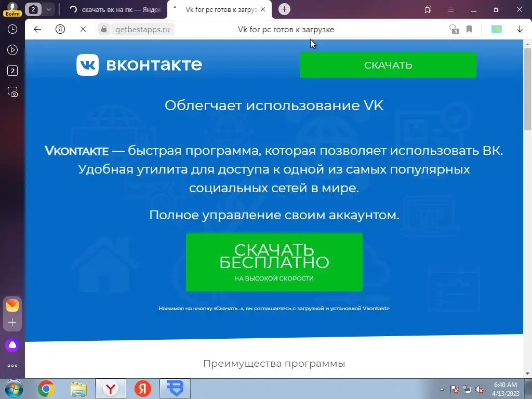Take a screenshot with the sidebar camera icon

point(12,92)
